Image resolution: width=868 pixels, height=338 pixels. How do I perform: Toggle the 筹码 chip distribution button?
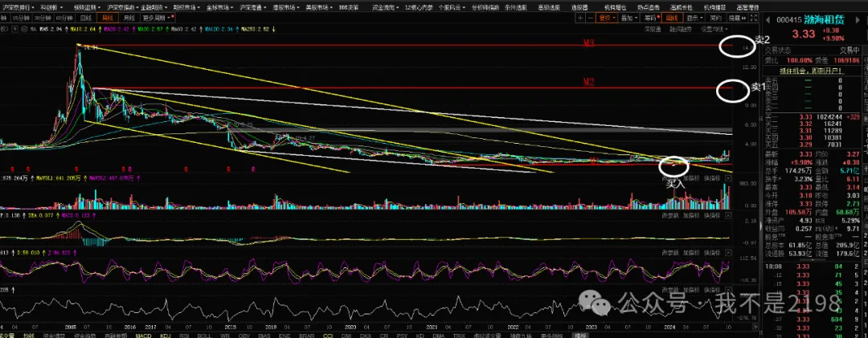tap(652, 18)
